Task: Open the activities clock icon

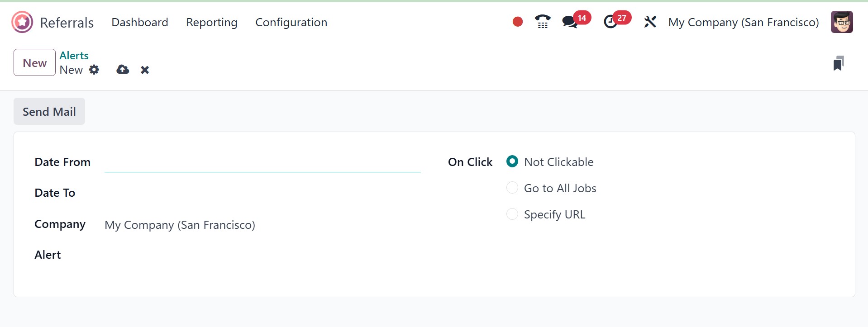Action: pyautogui.click(x=610, y=22)
